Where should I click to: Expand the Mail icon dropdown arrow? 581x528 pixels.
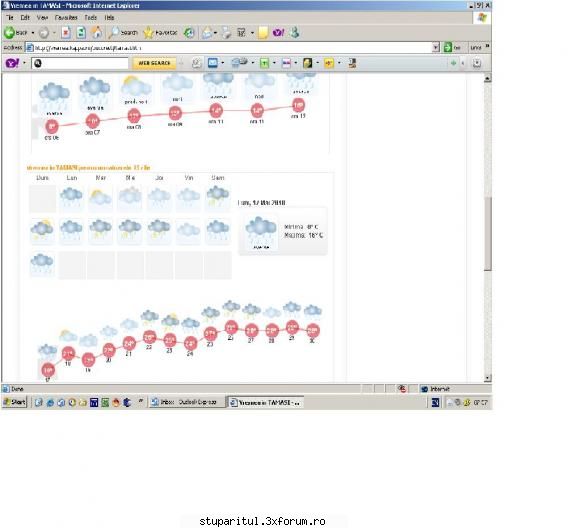pos(215,33)
